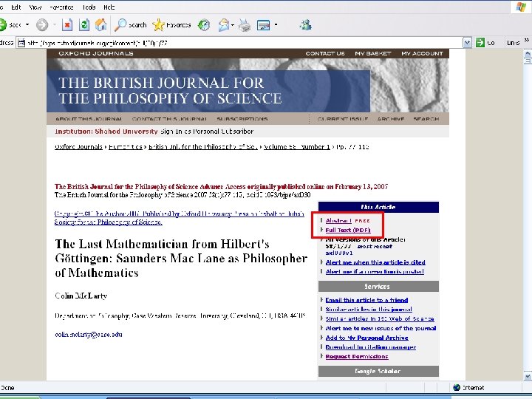Viewport: 532px width, 399px height.
Task: Open the Request Permissions link
Action: click(x=357, y=356)
